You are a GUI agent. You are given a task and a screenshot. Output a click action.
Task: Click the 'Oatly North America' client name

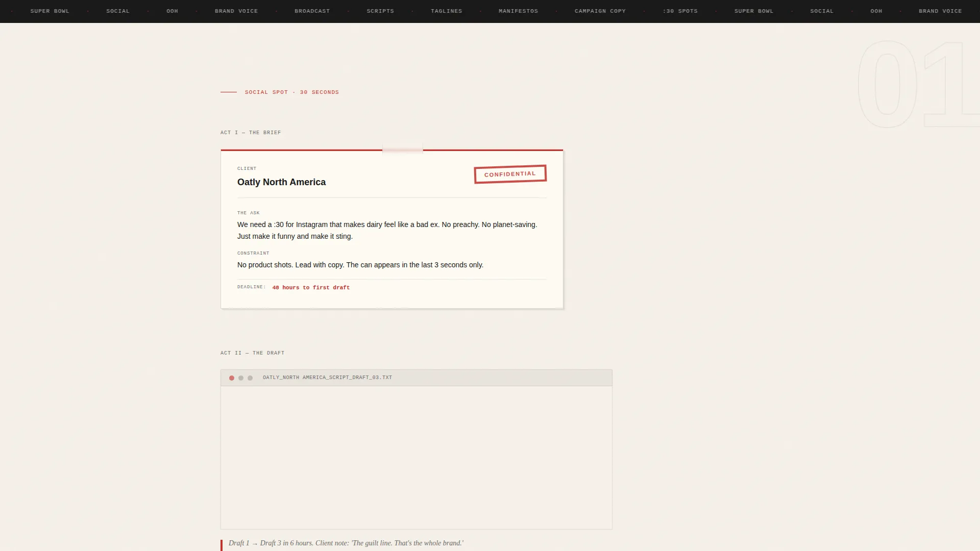point(281,182)
